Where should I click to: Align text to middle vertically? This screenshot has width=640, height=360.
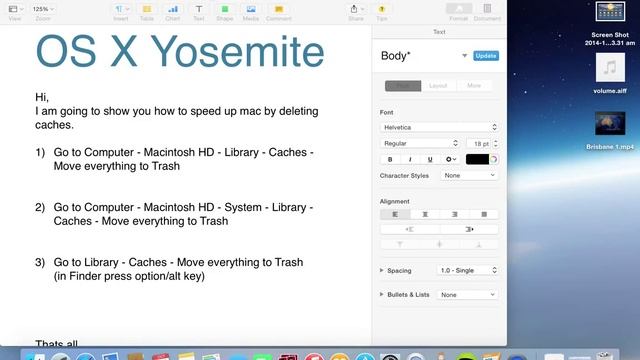tap(440, 244)
